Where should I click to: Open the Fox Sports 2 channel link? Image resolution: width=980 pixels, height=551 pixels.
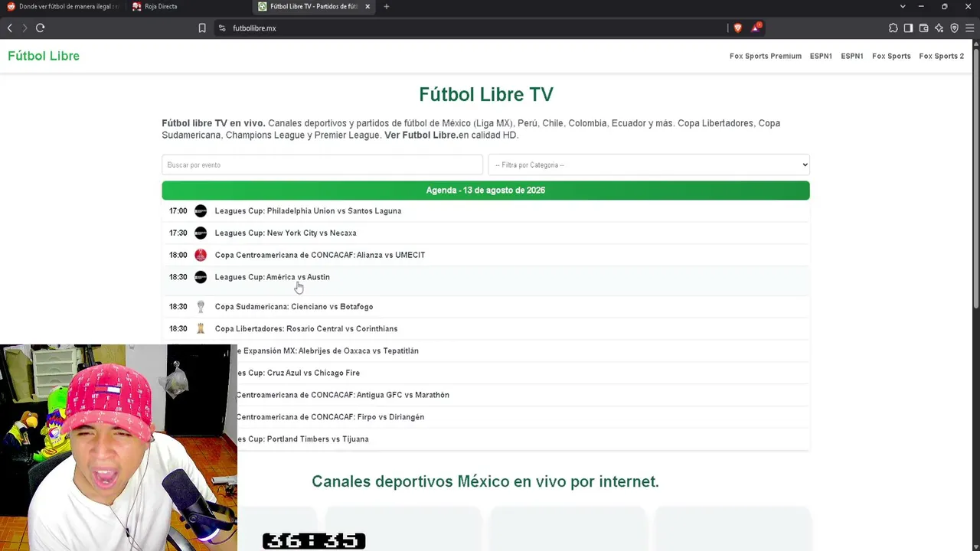tap(942, 56)
